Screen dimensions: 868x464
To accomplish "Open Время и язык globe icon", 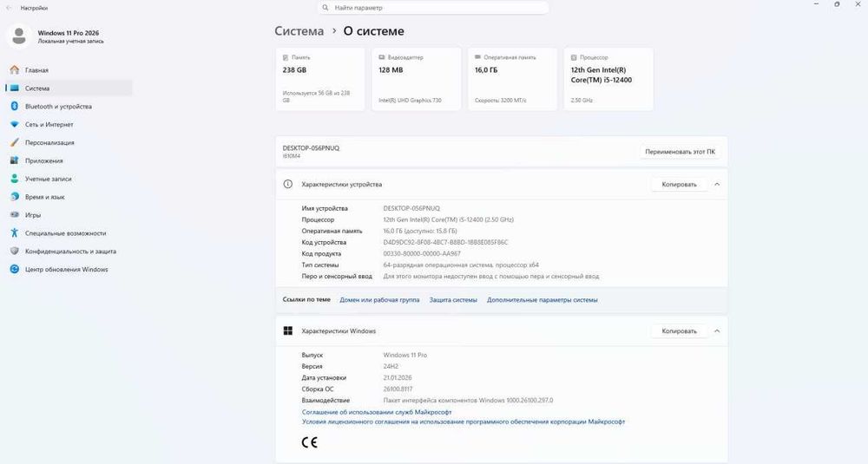I will tap(15, 197).
